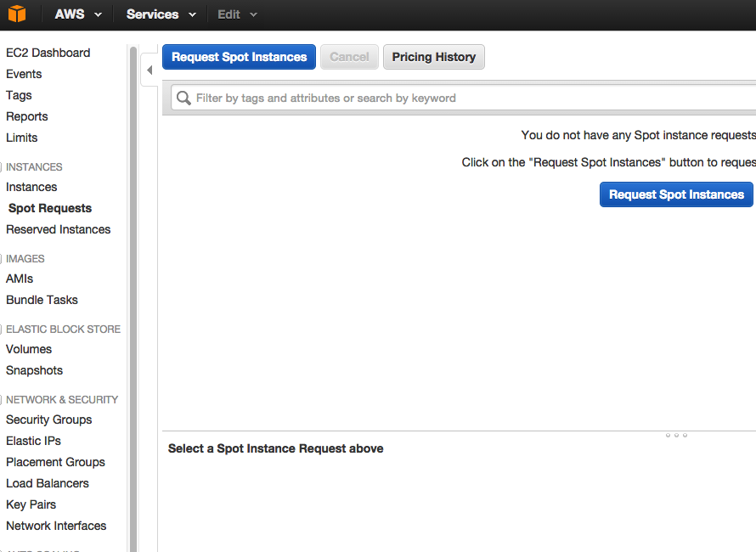Screen dimensions: 756x552
Task: Open Volumes in the sidebar
Action: [29, 349]
